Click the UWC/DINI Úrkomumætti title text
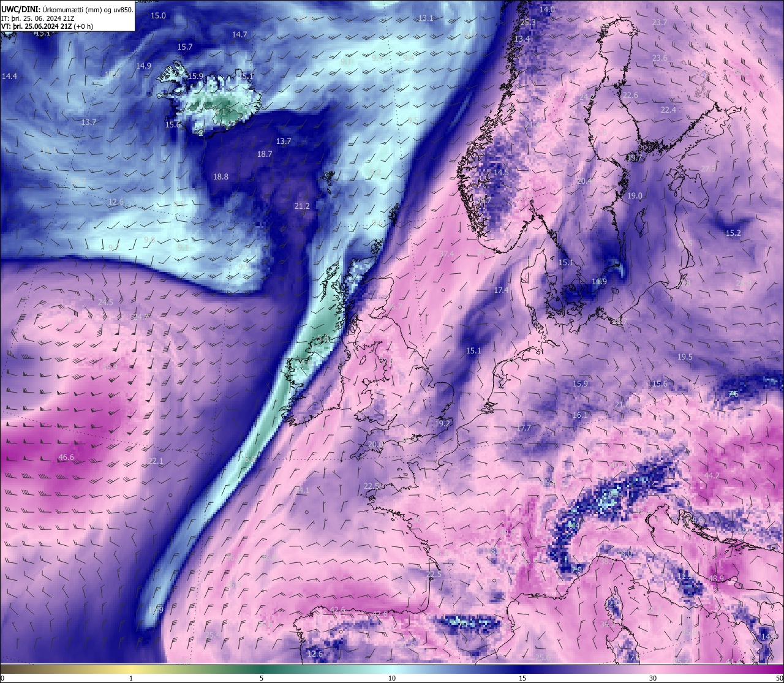Screen dimensions: 784x683 click(x=67, y=9)
